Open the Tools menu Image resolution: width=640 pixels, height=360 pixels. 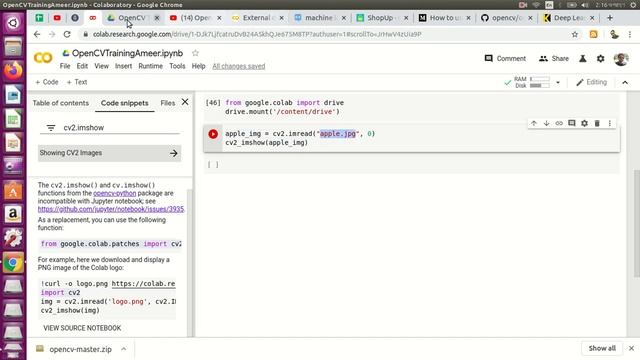(177, 66)
